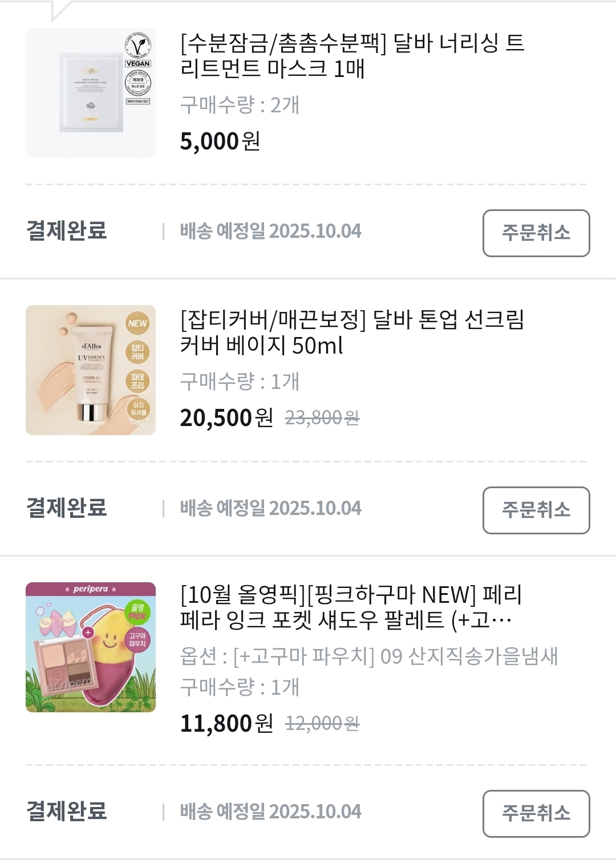This screenshot has height=860, width=616.
Task: Open the d'Alba tone-up sunscreen thumbnail
Action: tap(91, 370)
